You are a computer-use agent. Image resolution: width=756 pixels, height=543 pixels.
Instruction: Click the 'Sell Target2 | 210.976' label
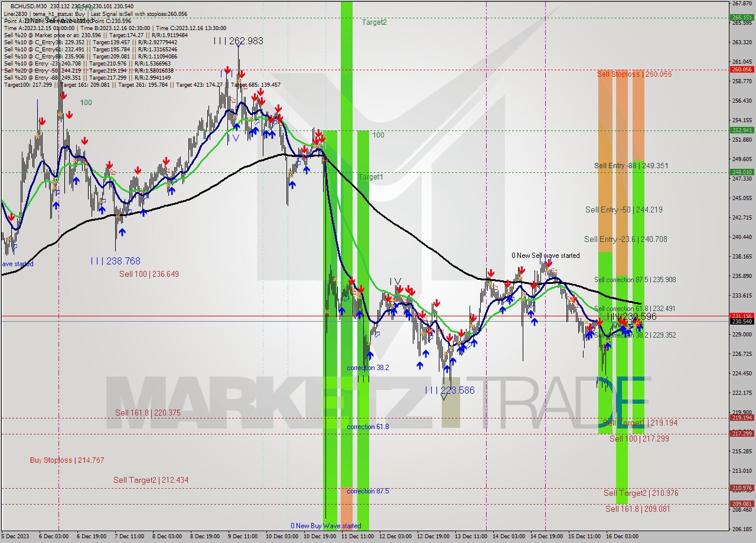641,493
